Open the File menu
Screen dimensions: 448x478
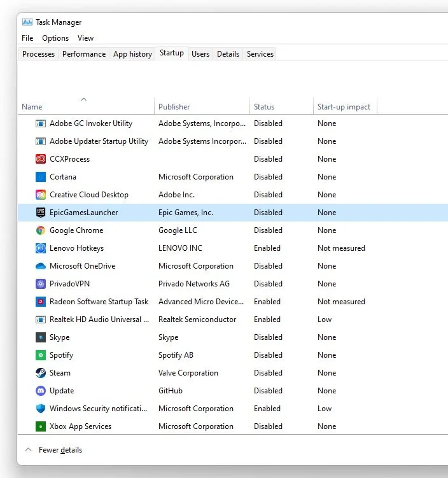[x=27, y=38]
